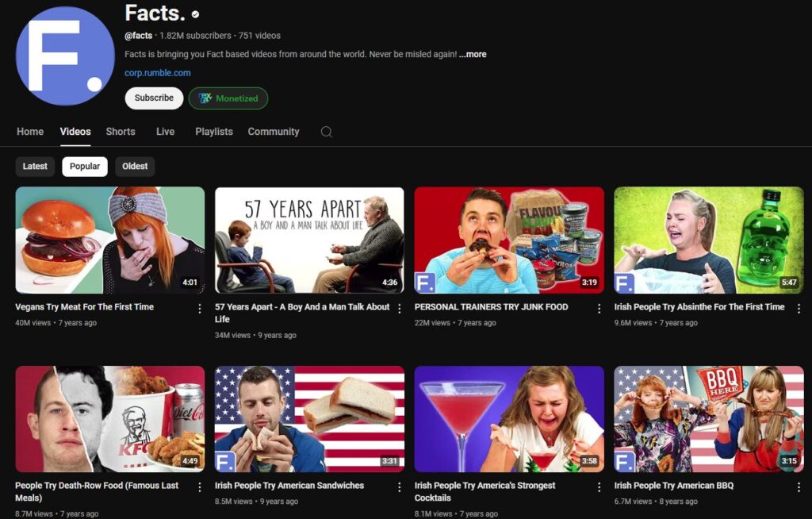Open the Shorts tab

point(121,132)
